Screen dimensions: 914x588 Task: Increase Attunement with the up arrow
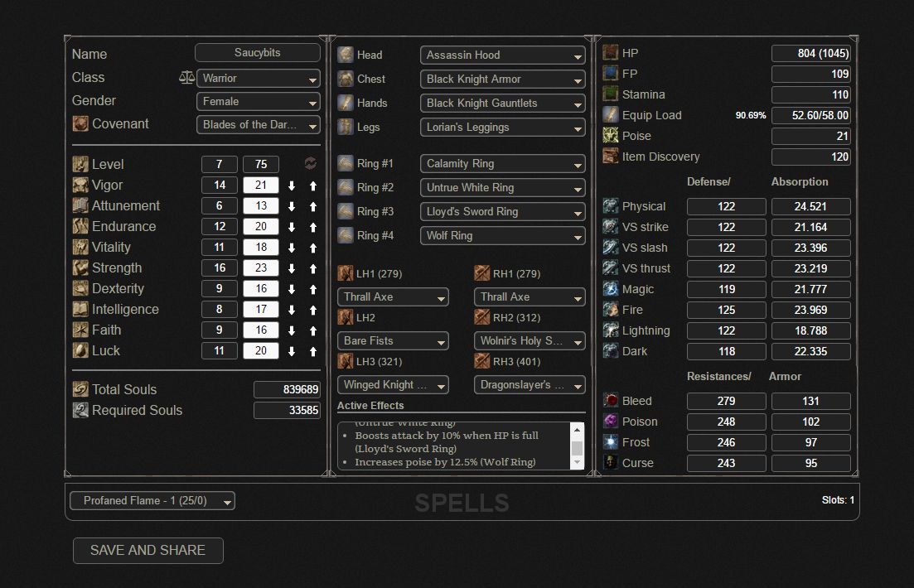click(x=313, y=206)
